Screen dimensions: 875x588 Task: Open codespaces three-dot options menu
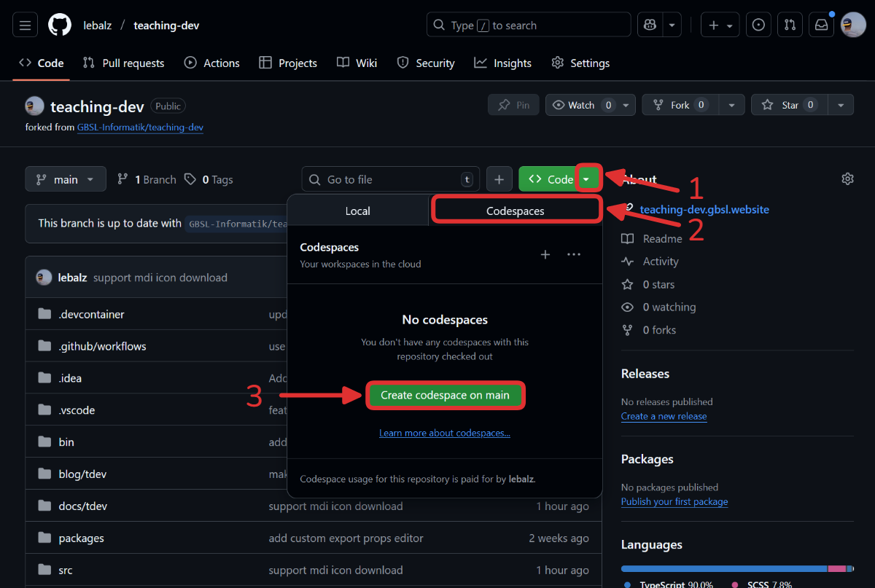[x=574, y=254]
